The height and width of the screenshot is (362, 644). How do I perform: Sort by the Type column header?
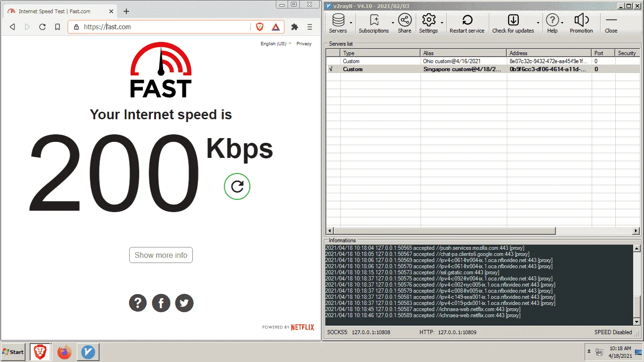point(380,53)
